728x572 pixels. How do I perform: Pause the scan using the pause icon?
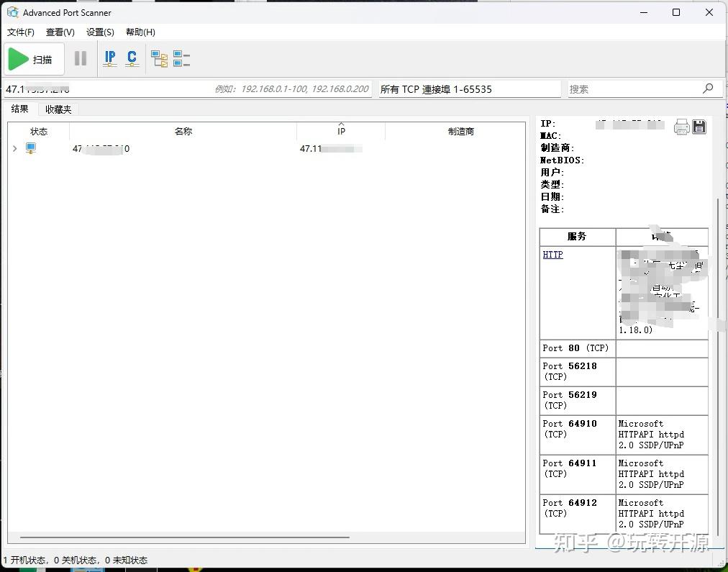coord(81,58)
